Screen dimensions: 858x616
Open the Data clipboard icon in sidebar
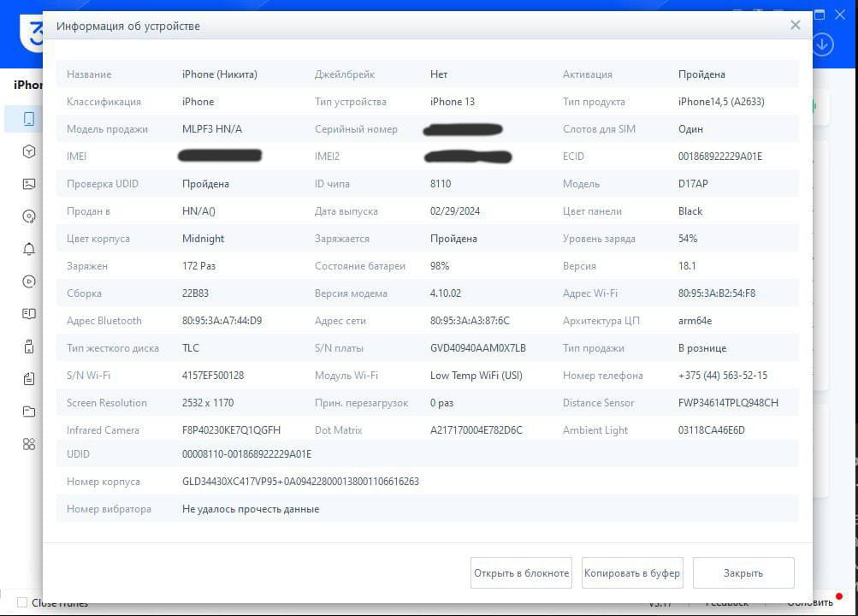pyautogui.click(x=29, y=378)
